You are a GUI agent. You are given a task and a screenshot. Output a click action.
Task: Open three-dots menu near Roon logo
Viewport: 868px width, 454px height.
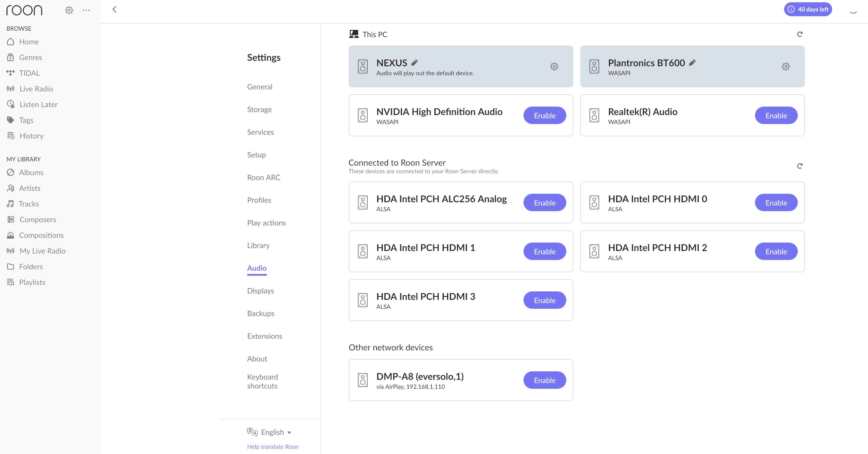tap(86, 10)
